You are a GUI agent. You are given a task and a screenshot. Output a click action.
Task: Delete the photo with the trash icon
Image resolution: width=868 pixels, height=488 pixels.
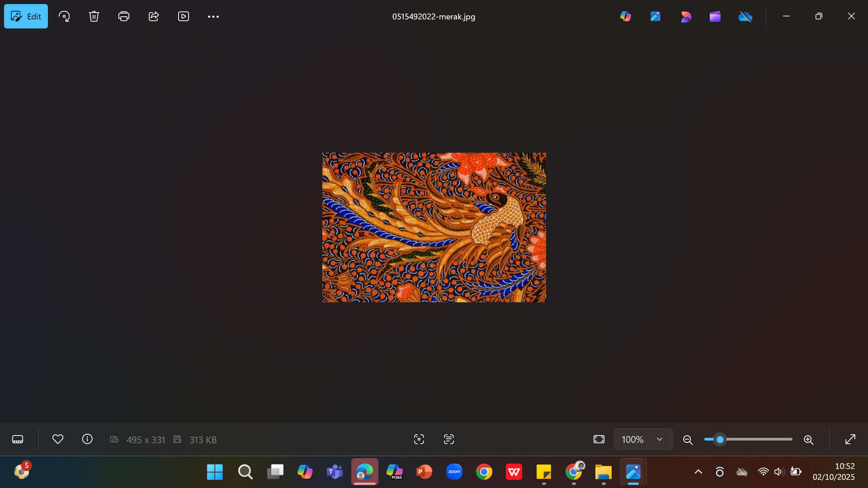[94, 16]
